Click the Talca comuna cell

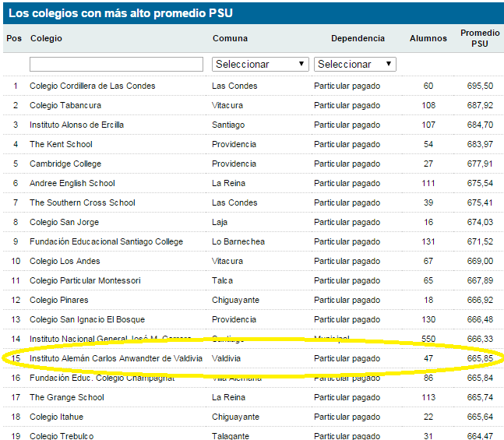click(x=223, y=280)
